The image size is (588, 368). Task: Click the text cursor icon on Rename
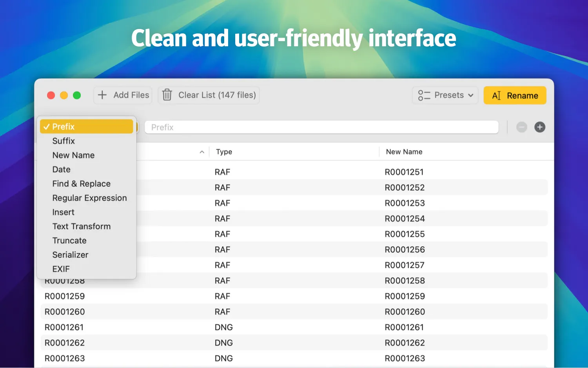pyautogui.click(x=496, y=96)
